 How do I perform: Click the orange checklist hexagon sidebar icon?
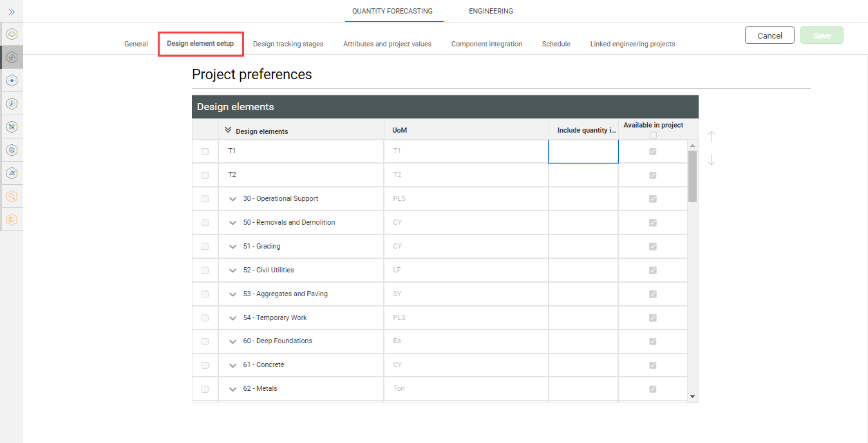click(12, 220)
